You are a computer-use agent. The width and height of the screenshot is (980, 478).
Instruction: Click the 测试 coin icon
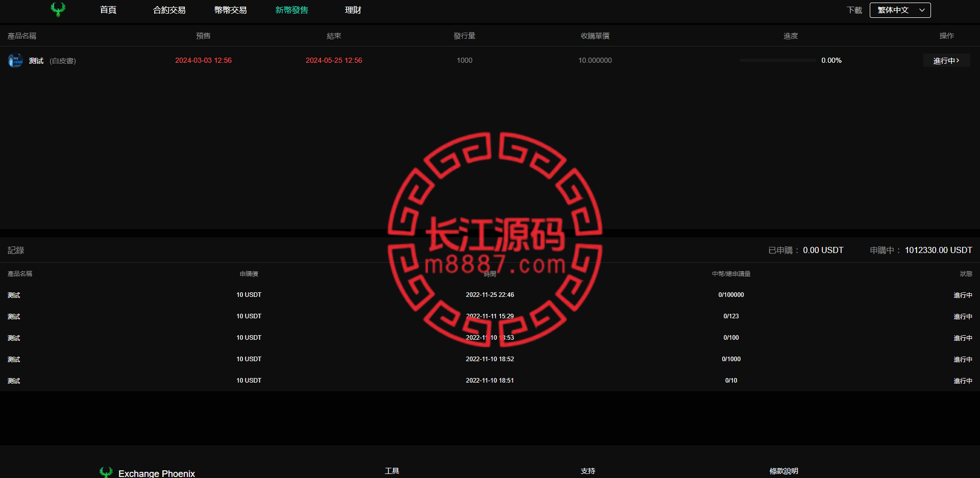pyautogui.click(x=15, y=60)
